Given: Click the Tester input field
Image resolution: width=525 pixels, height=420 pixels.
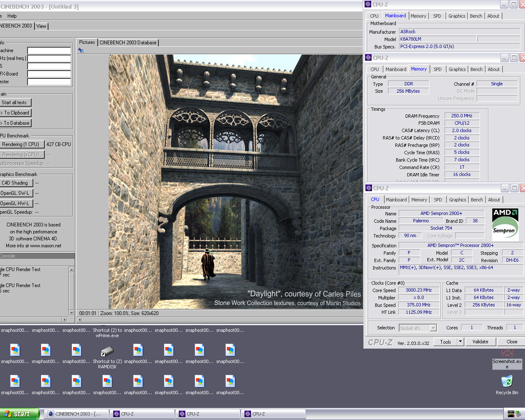Looking at the screenshot, I should coord(49,82).
